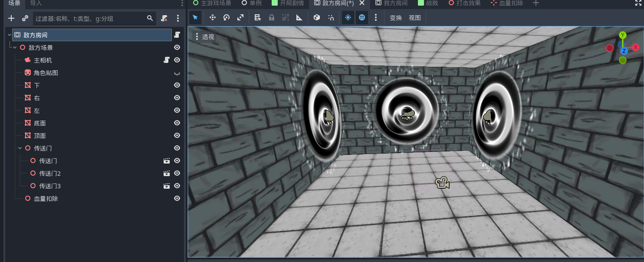
Task: Collapse the 传送门 parent node
Action: pyautogui.click(x=20, y=148)
